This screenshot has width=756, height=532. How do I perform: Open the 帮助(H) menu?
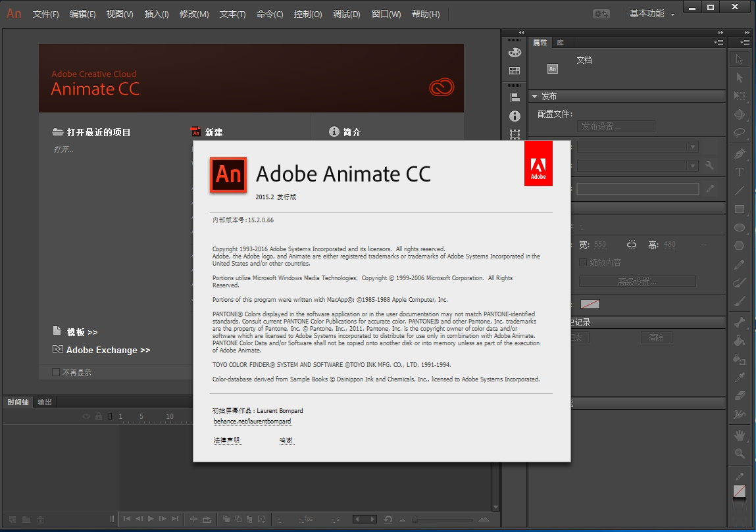tap(426, 14)
